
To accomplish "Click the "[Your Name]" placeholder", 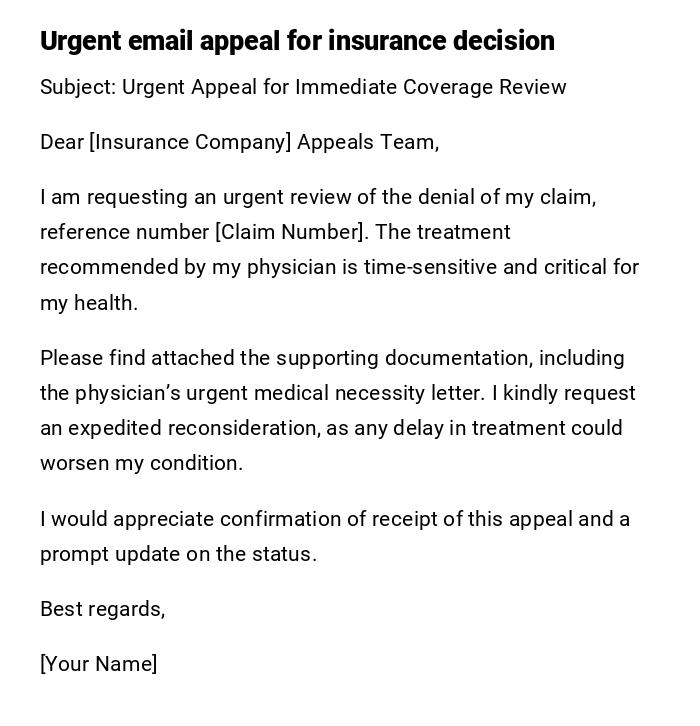I will pos(98,664).
